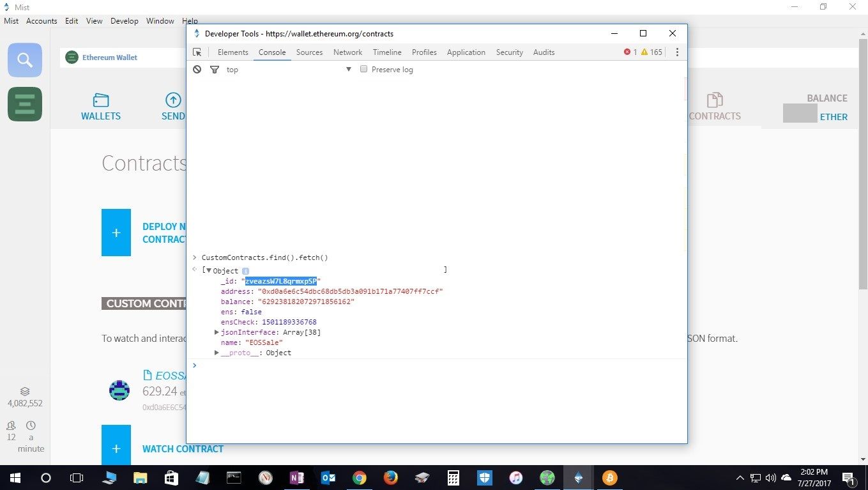
Task: Click the highlighted _id value zveazsW7L8qrmxpSP
Action: point(281,281)
